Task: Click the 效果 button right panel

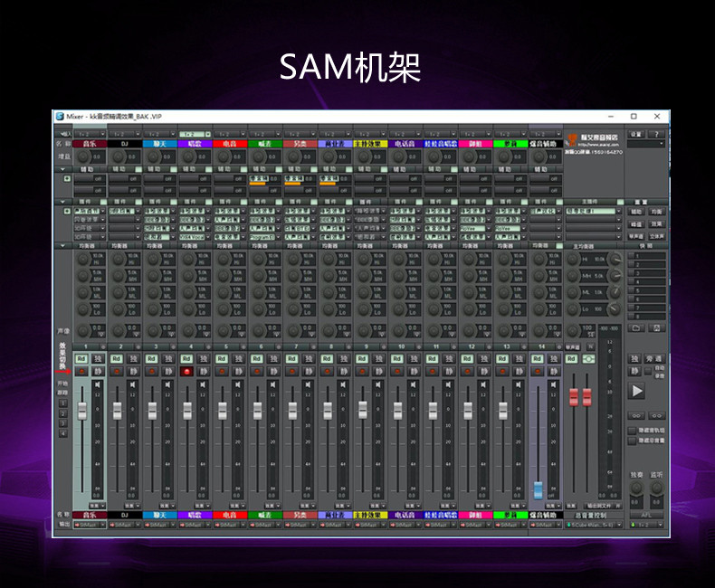Action: [x=657, y=224]
